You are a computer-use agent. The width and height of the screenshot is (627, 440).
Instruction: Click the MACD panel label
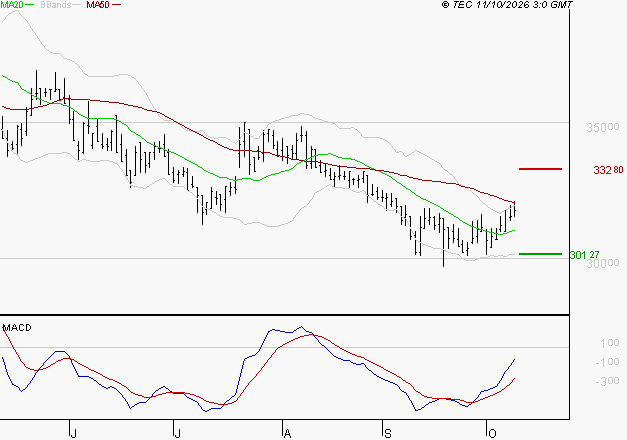tap(17, 328)
